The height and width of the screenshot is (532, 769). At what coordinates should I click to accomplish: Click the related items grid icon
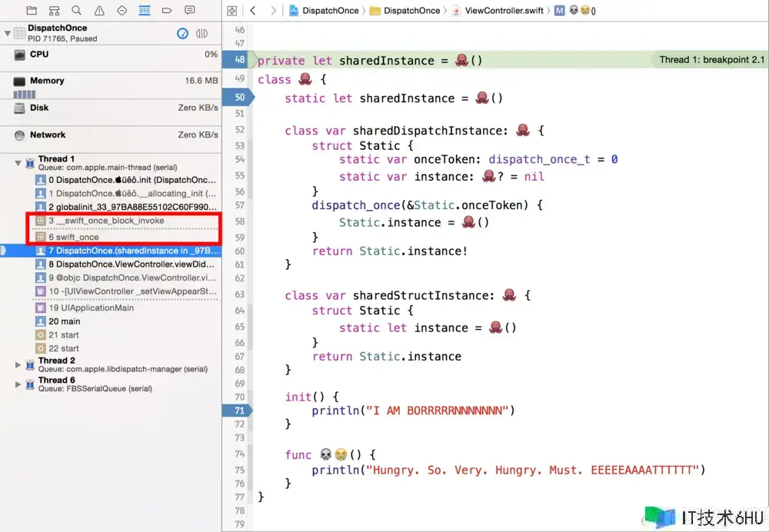click(233, 11)
